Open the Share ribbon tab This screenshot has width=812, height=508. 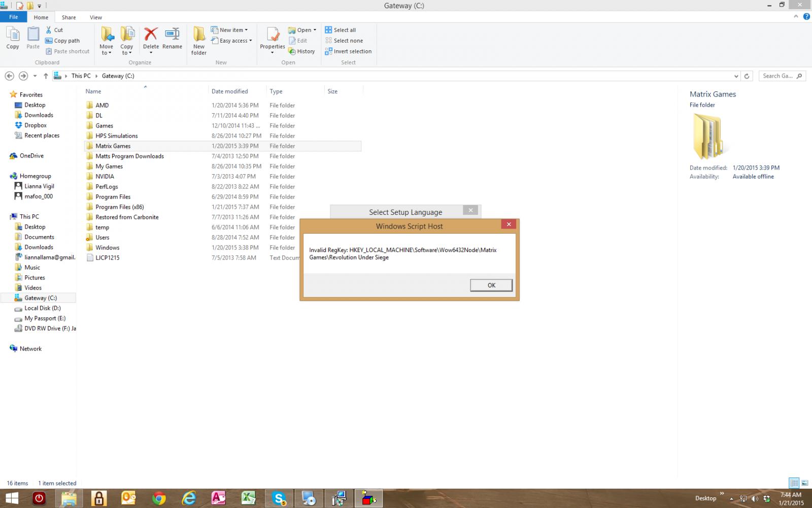(69, 17)
